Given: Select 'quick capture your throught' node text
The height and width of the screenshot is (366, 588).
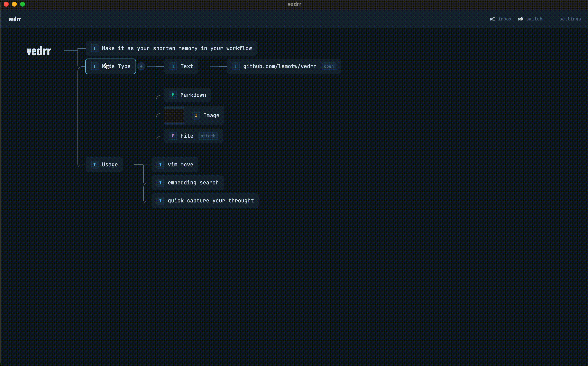Looking at the screenshot, I should coord(211,201).
